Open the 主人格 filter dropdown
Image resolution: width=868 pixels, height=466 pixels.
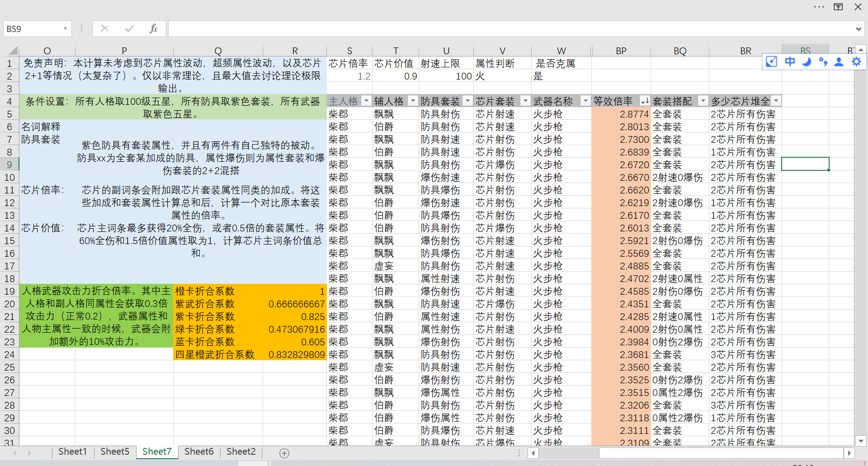pyautogui.click(x=366, y=101)
